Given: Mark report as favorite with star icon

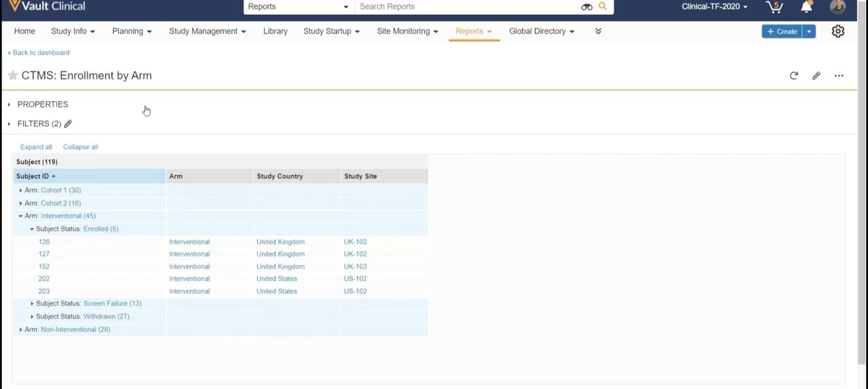Looking at the screenshot, I should point(13,75).
